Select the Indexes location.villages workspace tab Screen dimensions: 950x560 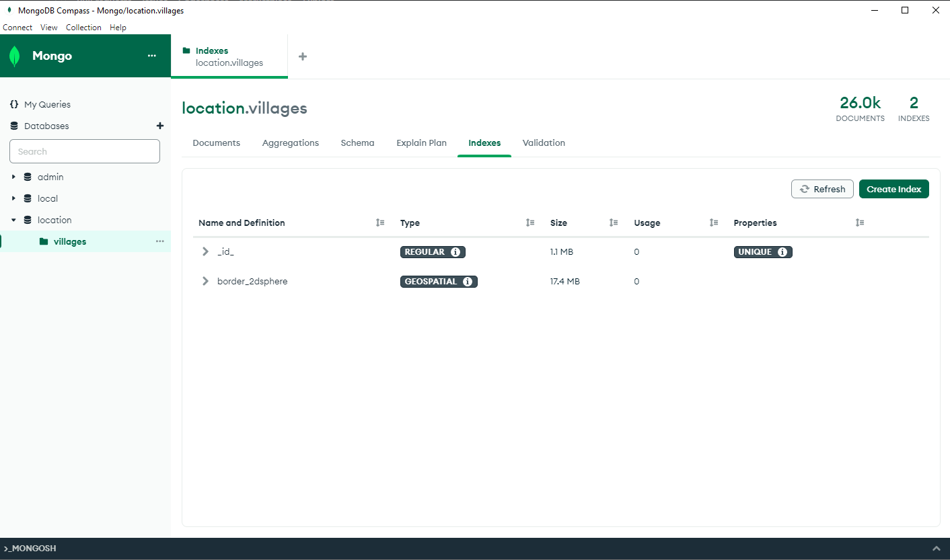pos(229,56)
